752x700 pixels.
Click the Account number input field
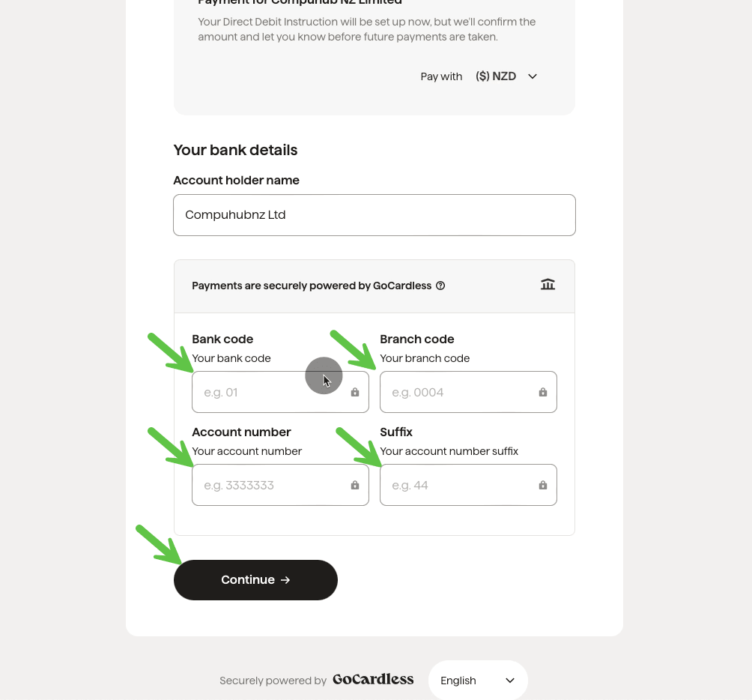(270, 486)
